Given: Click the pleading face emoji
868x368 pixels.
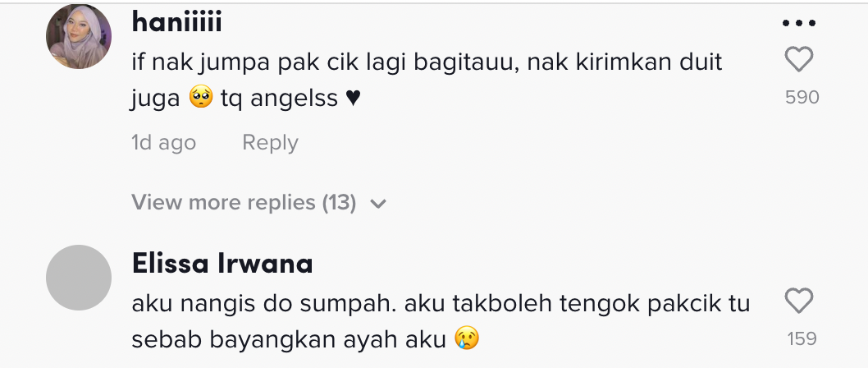Looking at the screenshot, I should tap(201, 99).
